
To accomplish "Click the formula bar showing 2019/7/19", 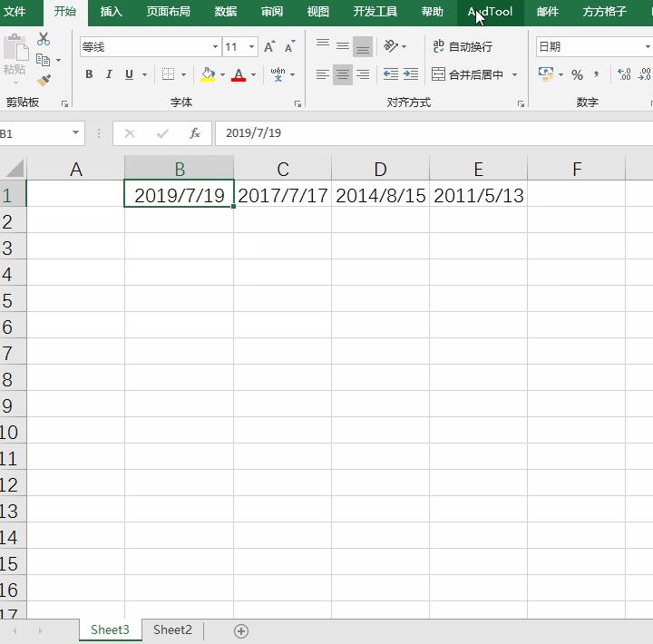I will point(434,133).
